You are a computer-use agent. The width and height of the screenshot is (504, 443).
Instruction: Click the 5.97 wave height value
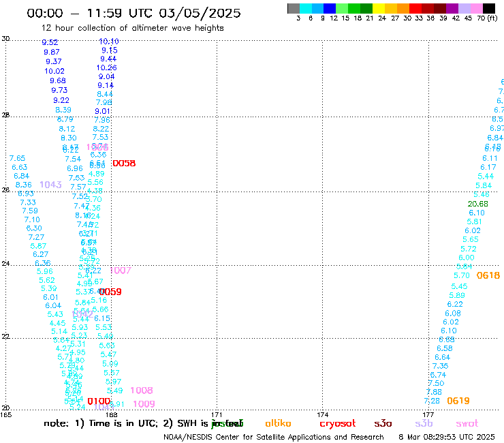[x=113, y=382]
